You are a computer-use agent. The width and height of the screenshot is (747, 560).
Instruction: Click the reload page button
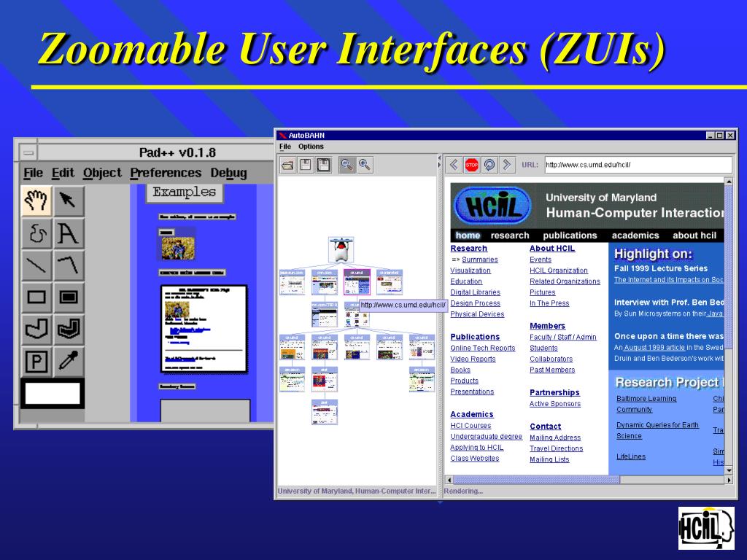pos(489,165)
